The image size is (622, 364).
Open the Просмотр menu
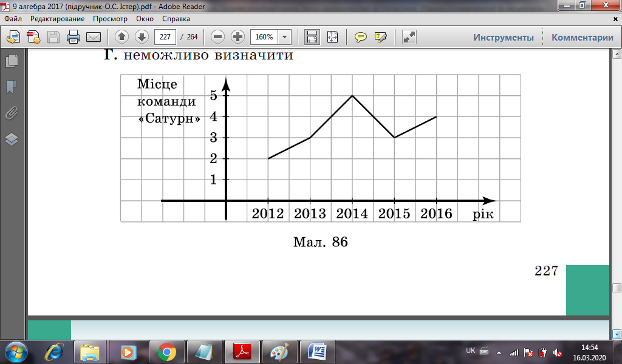(110, 19)
